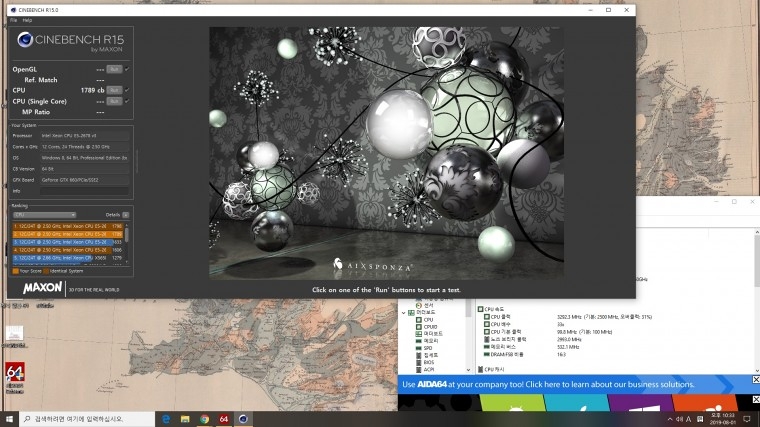Click the empty Info input field
The width and height of the screenshot is (760, 427).
coord(84,191)
